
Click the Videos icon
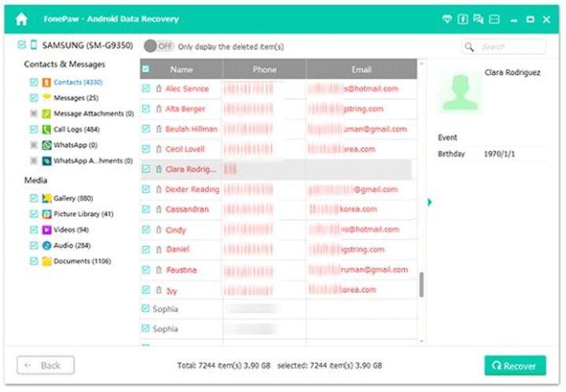[x=46, y=229]
